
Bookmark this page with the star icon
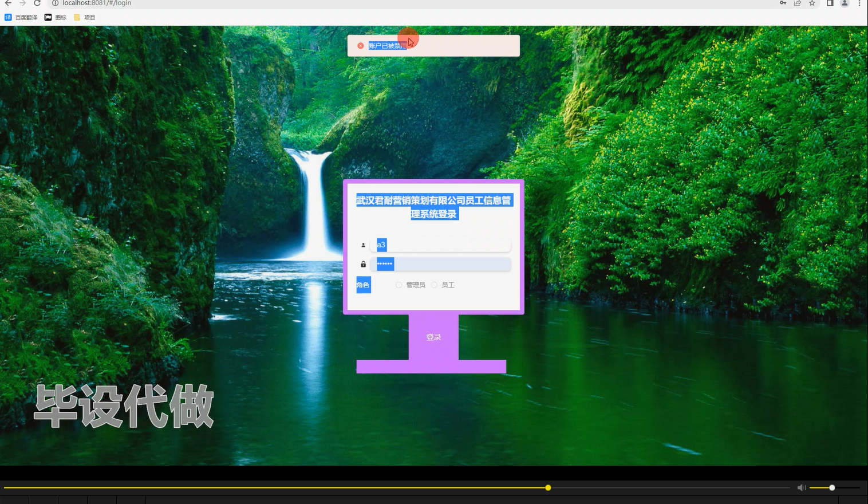coord(812,3)
